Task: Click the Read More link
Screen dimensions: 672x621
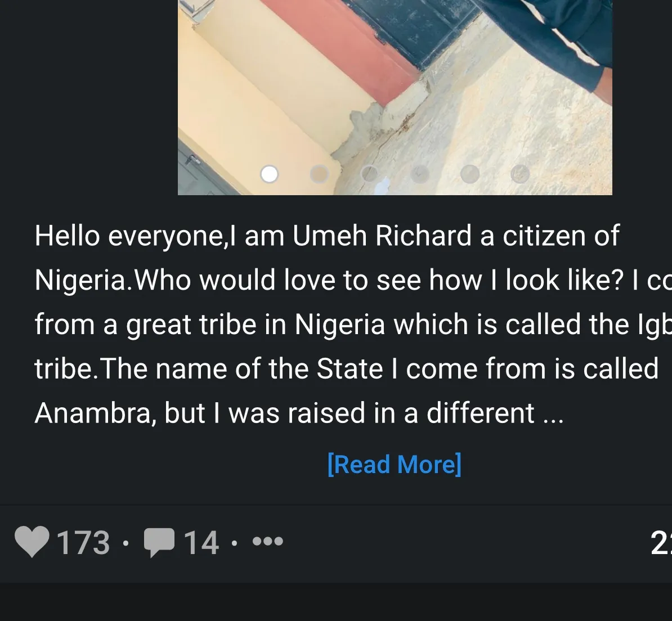Action: [x=395, y=464]
